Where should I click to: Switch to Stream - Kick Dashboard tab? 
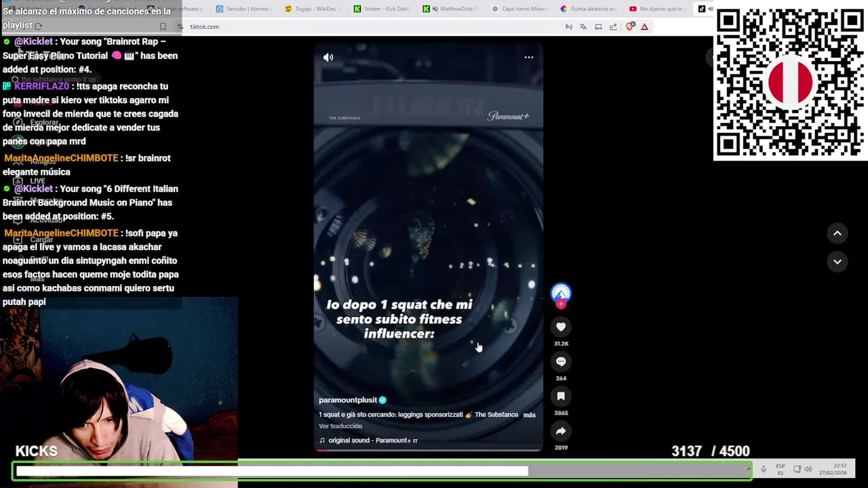pyautogui.click(x=382, y=9)
